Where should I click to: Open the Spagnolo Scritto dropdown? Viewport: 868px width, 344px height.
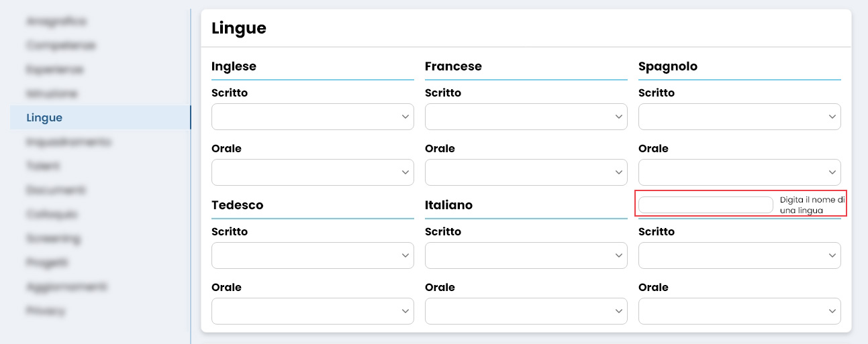click(739, 117)
